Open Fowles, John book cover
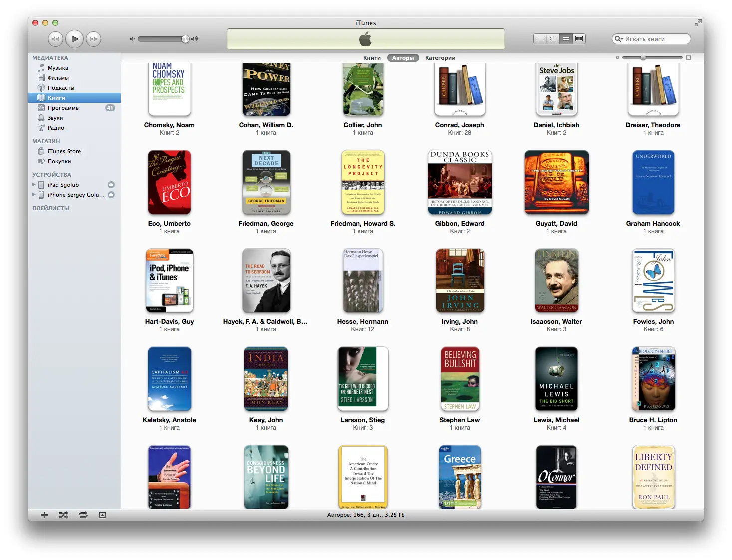732x560 pixels. 653,280
